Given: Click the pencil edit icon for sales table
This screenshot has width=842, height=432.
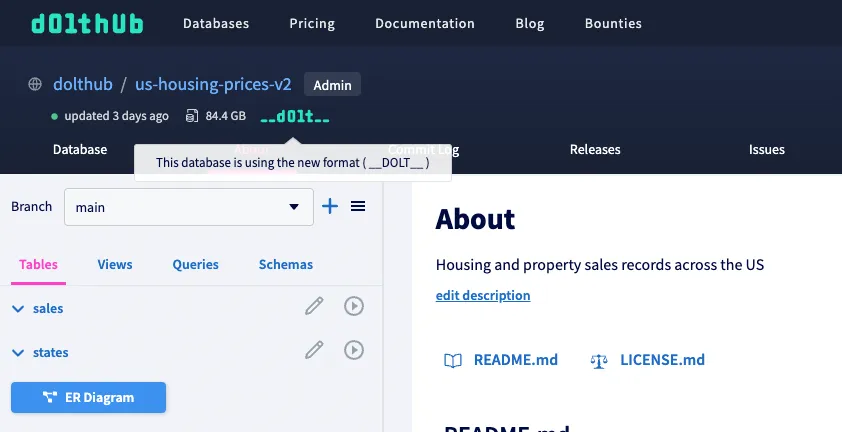Looking at the screenshot, I should (x=314, y=306).
